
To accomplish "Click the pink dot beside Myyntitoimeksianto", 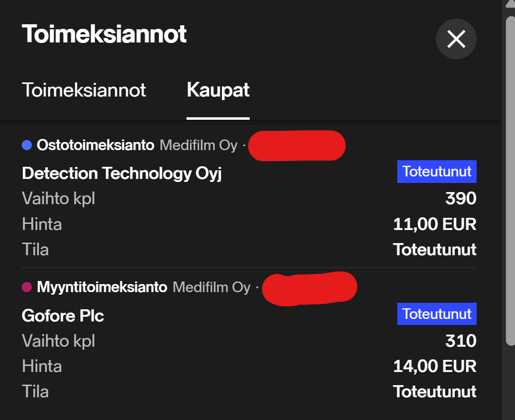I will click(27, 288).
